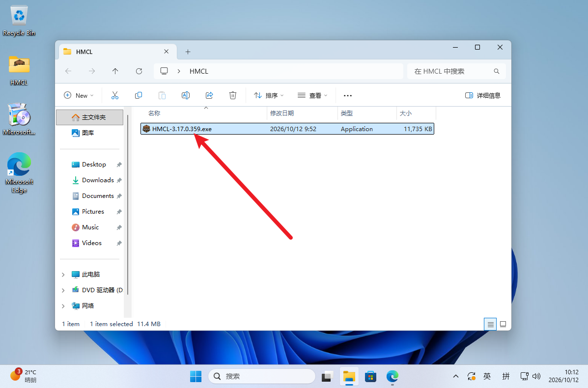Sort by 修改日期 column header
The height and width of the screenshot is (388, 588).
pos(302,113)
